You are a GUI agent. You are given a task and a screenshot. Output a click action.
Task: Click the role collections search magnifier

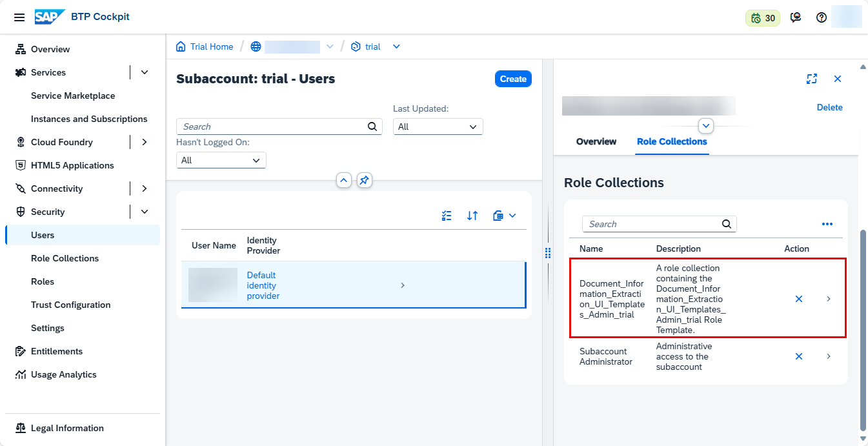pos(727,224)
